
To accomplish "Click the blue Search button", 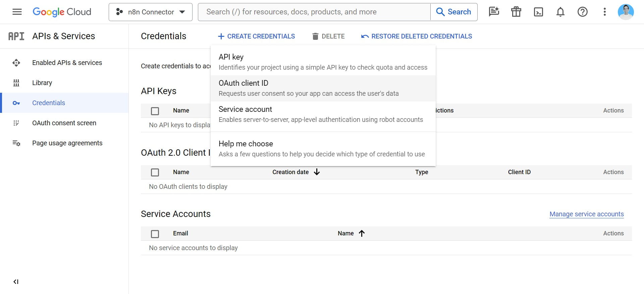I will pos(454,12).
